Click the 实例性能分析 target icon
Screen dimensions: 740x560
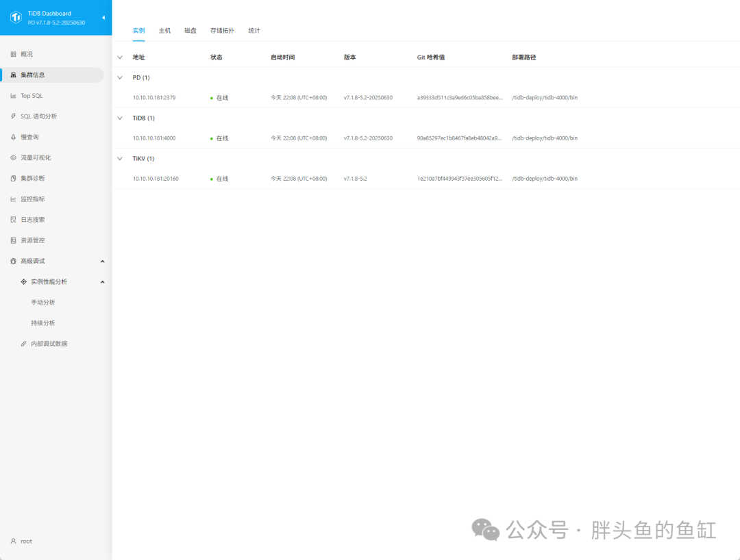point(23,282)
